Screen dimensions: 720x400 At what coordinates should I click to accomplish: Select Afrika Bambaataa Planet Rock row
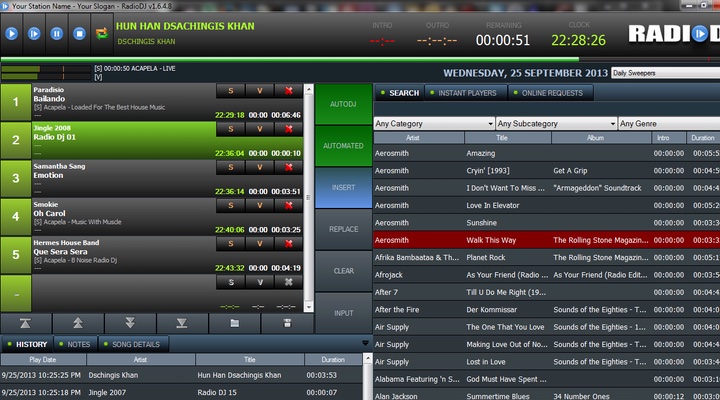(x=546, y=258)
